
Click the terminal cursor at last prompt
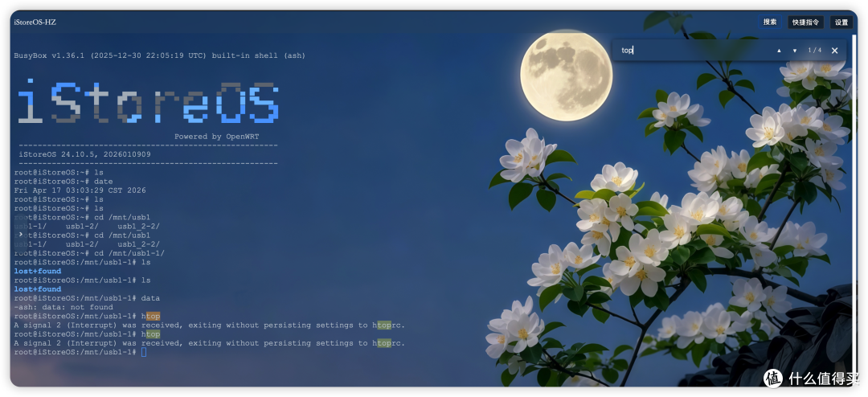144,352
